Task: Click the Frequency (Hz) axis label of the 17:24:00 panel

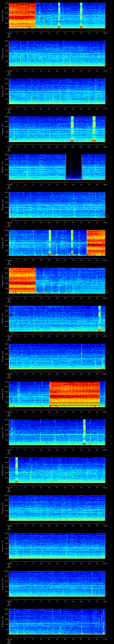Action: (x=3, y=394)
